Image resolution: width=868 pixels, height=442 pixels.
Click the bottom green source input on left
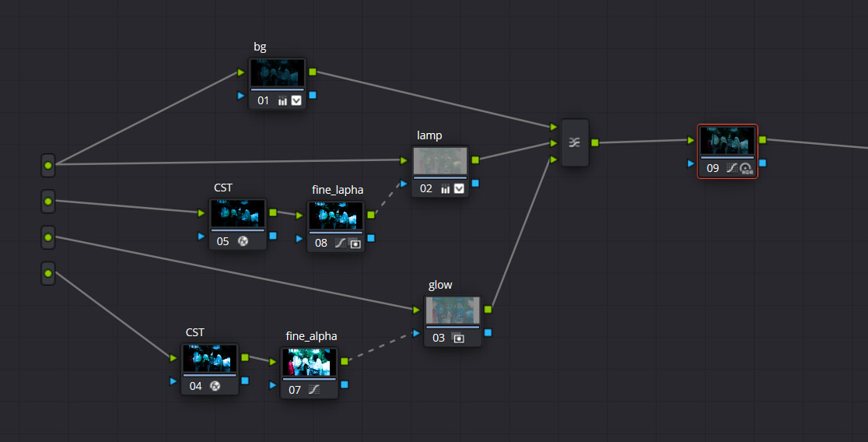[48, 273]
